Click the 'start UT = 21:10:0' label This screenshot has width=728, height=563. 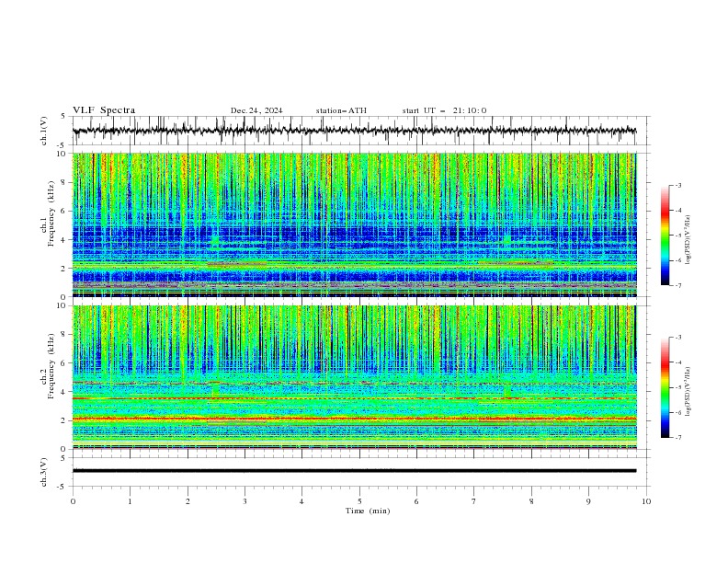click(444, 110)
